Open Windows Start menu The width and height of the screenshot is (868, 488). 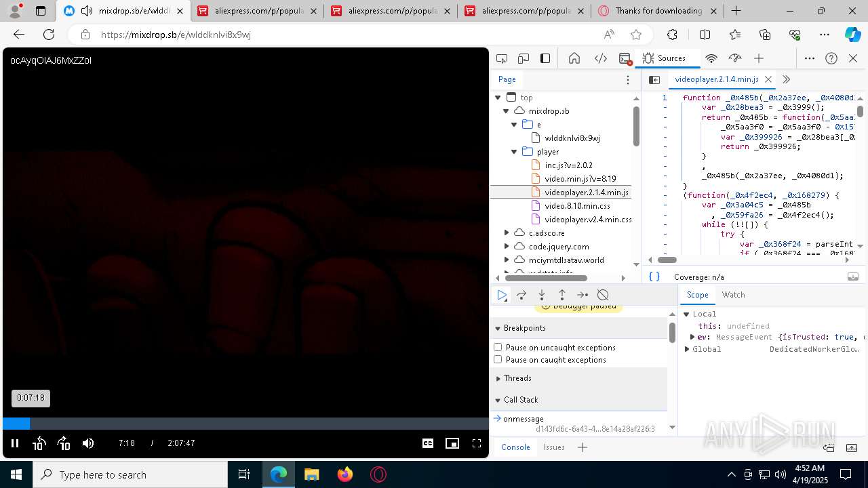(16, 474)
